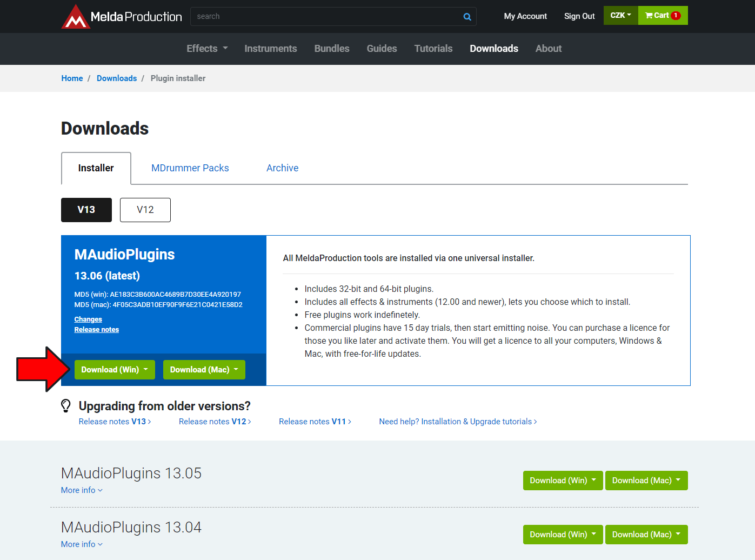Go to Bundles in navigation
755x560 pixels.
[332, 49]
